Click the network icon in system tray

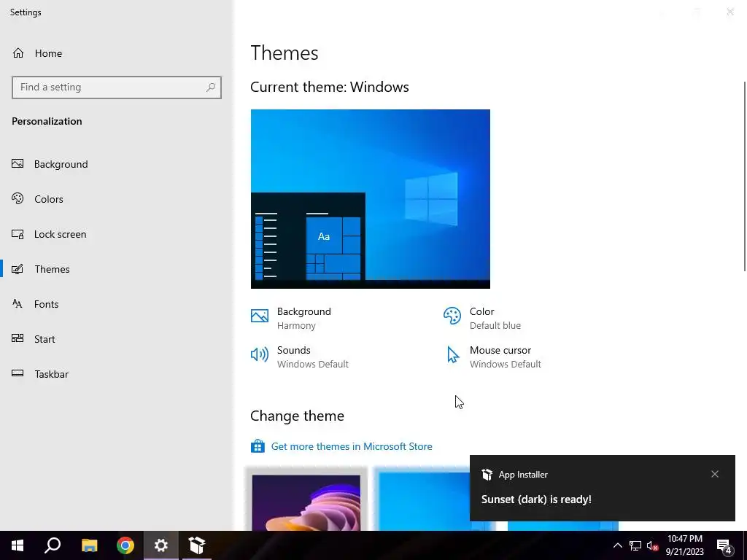pyautogui.click(x=635, y=545)
